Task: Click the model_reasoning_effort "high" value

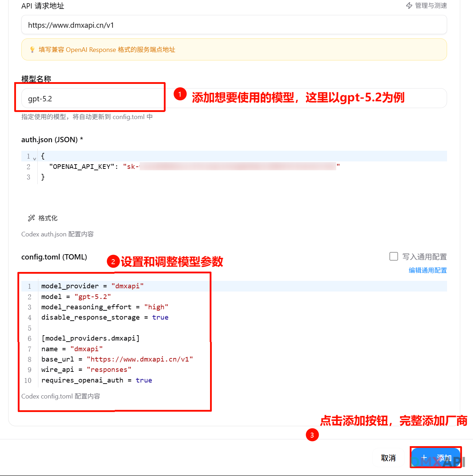Action: click(156, 307)
